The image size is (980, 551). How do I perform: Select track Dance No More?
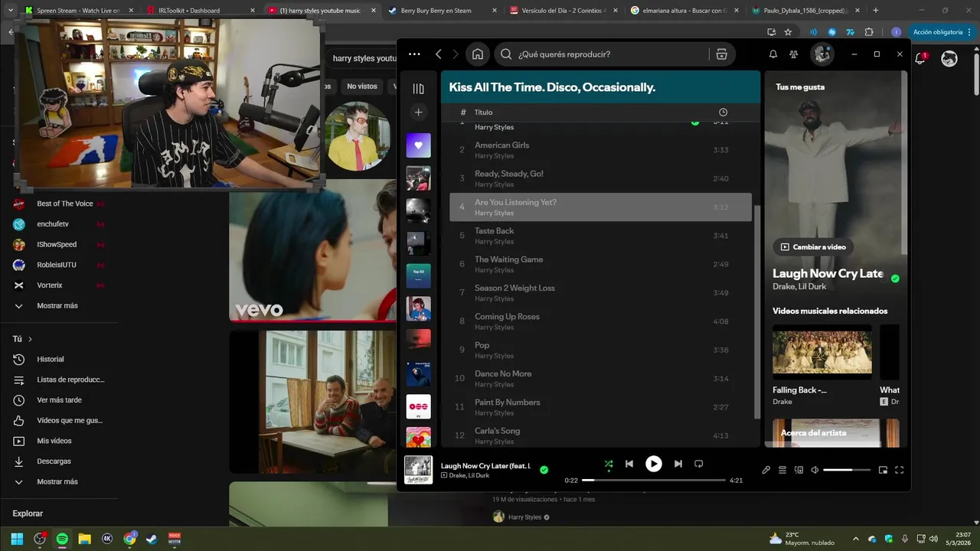click(x=600, y=379)
